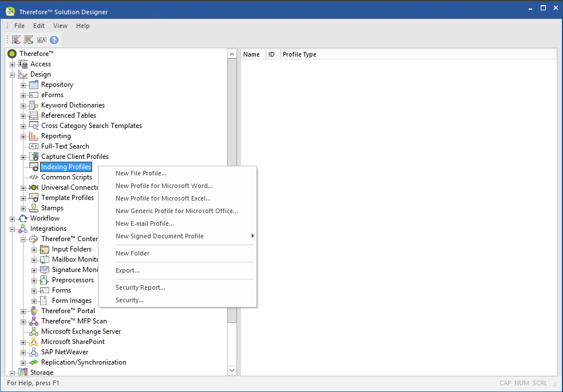Open the Edit menu

(x=39, y=26)
